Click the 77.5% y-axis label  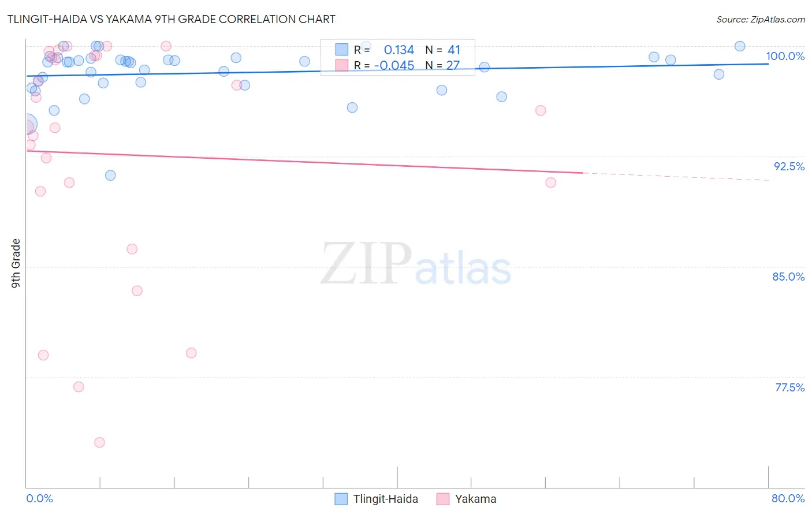click(x=789, y=387)
